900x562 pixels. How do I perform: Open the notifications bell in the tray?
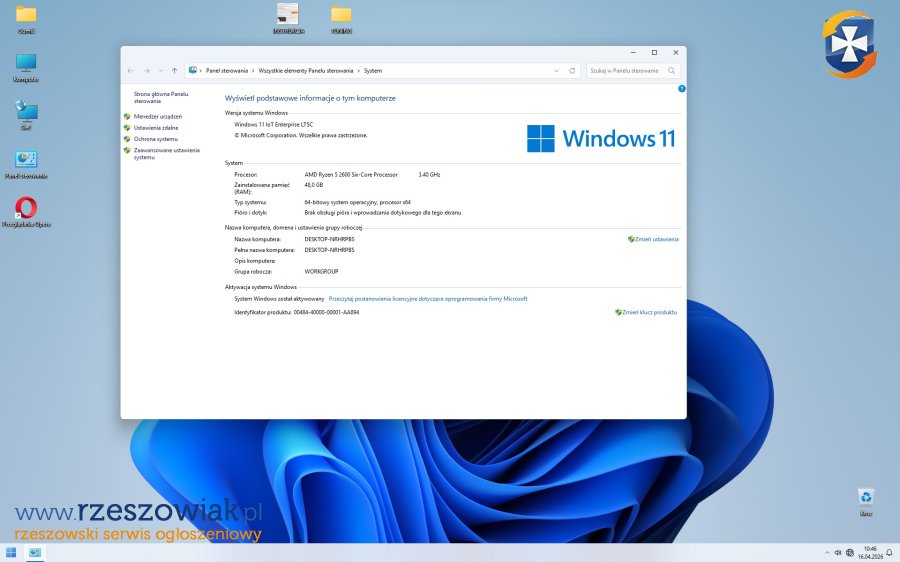[x=888, y=552]
